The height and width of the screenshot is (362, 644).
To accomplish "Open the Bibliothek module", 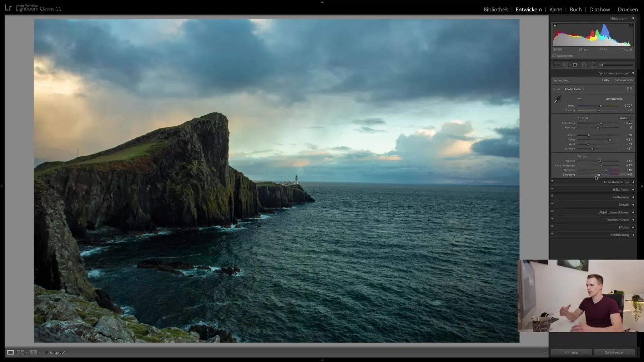I will [495, 9].
